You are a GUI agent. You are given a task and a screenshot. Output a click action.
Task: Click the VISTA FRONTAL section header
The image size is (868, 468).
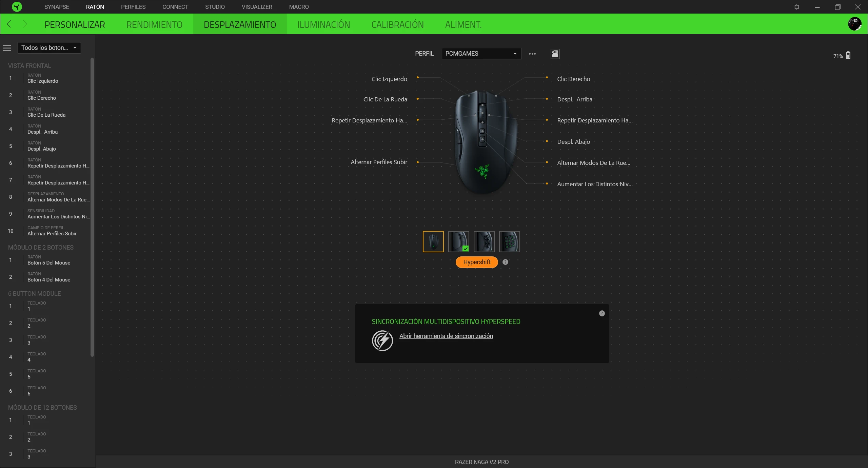(x=29, y=66)
